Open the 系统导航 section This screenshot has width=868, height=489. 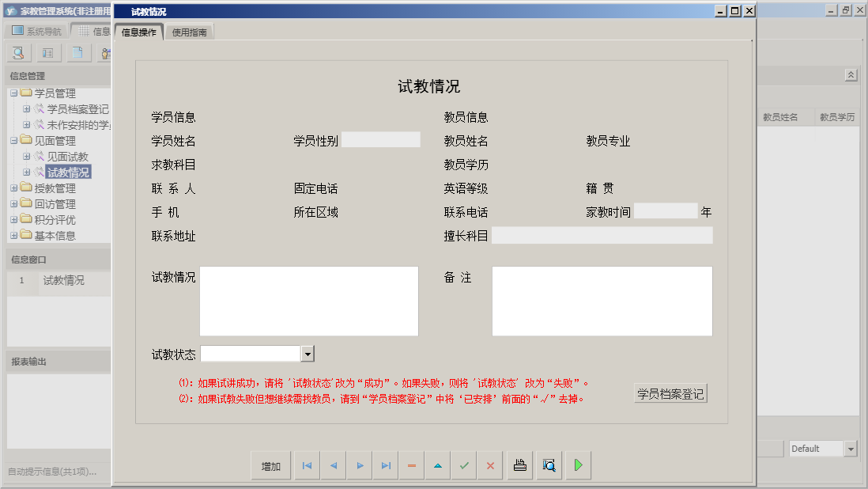click(37, 29)
